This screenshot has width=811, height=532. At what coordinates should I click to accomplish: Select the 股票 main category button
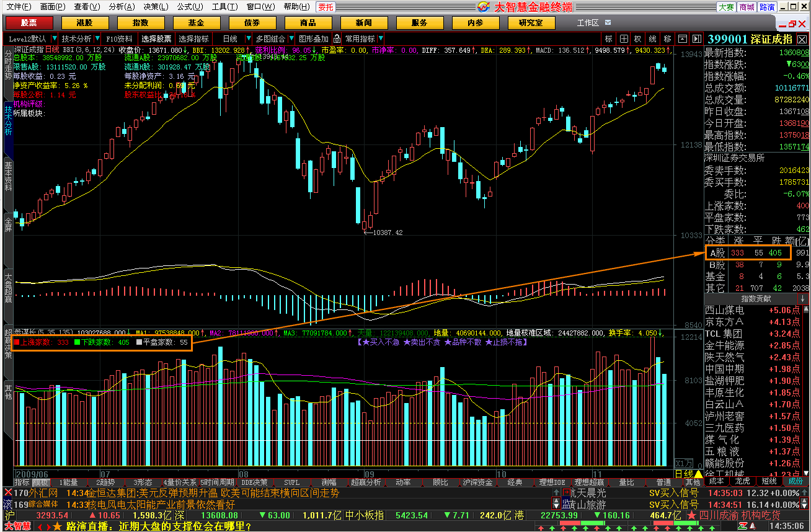pos(29,23)
